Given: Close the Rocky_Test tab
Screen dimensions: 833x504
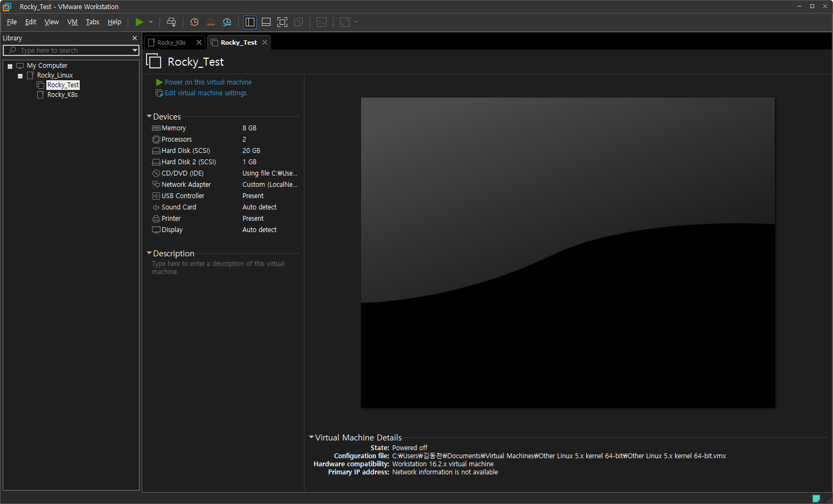Looking at the screenshot, I should (x=265, y=43).
